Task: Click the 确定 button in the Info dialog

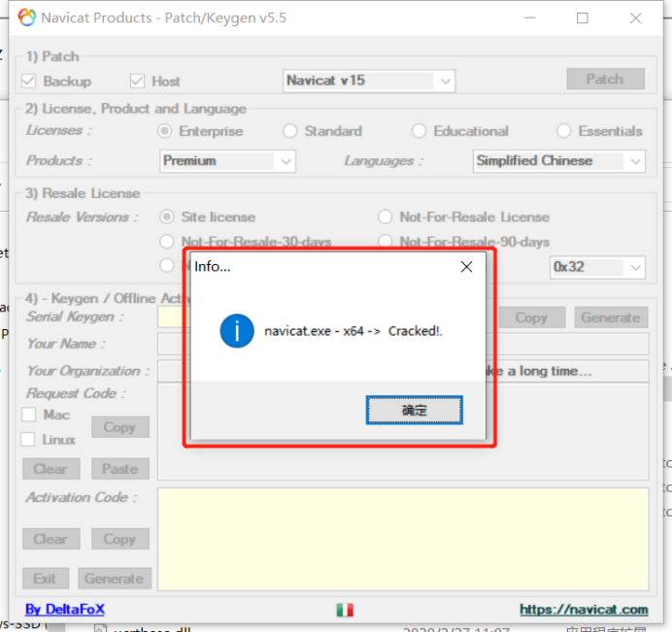Action: pyautogui.click(x=414, y=410)
